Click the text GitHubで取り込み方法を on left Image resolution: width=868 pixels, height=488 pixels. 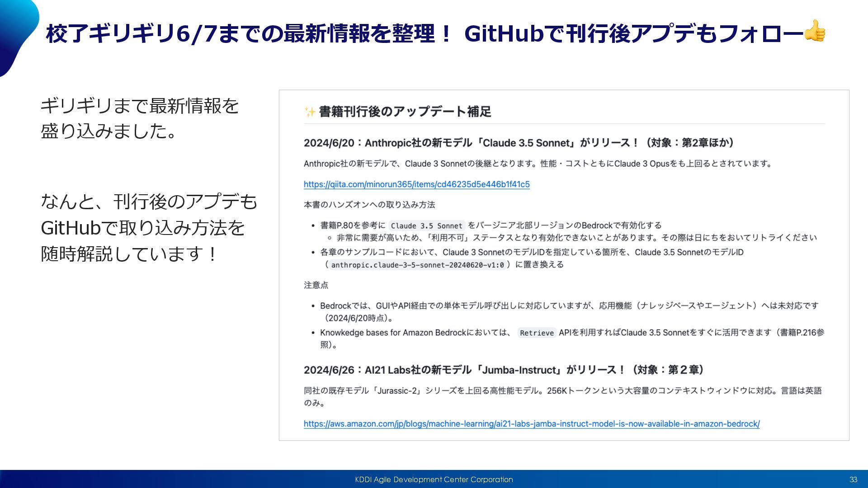tap(142, 228)
